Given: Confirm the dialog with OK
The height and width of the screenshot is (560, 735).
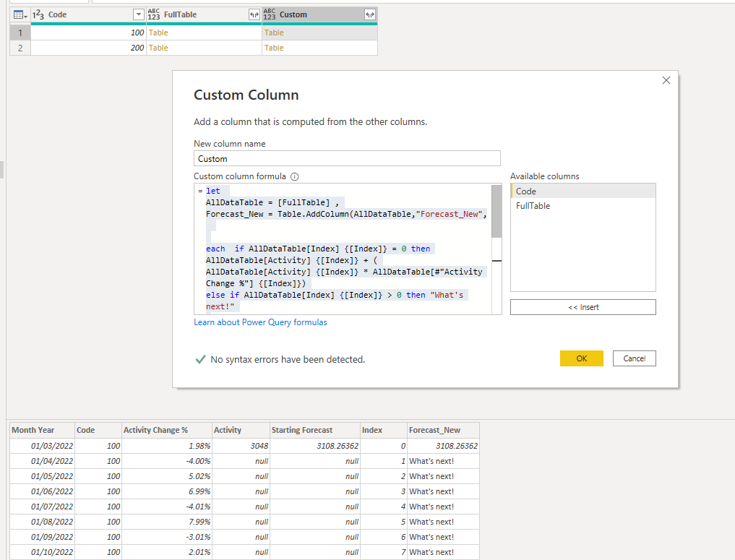Looking at the screenshot, I should (x=581, y=358).
